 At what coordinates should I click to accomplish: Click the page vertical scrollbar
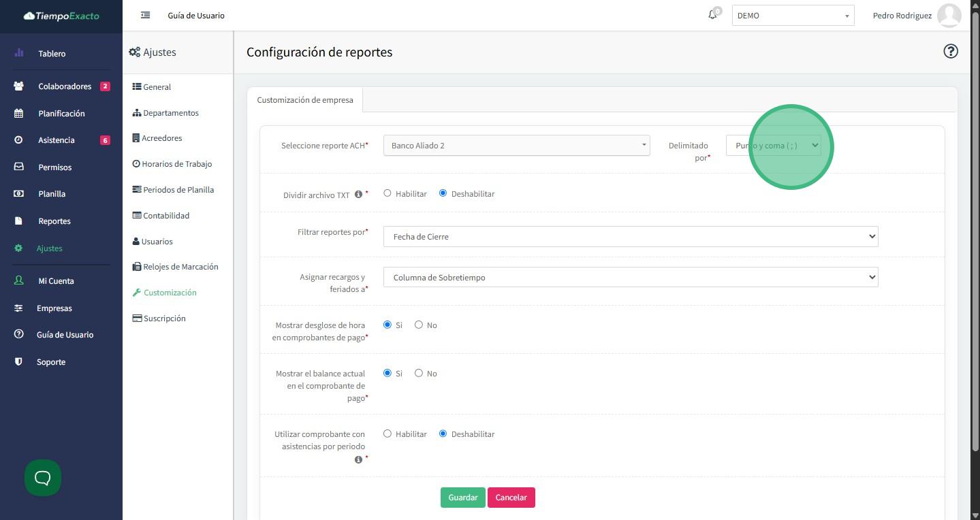[x=975, y=231]
